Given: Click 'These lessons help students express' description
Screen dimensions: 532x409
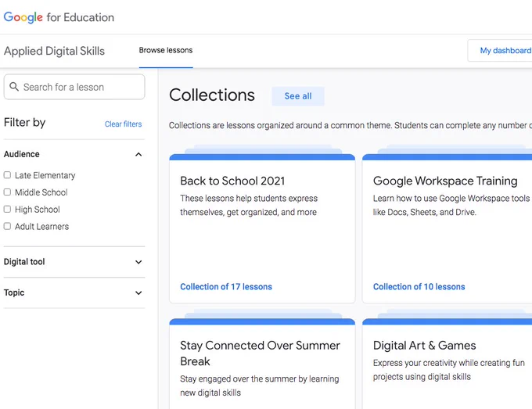Looking at the screenshot, I should (249, 205).
